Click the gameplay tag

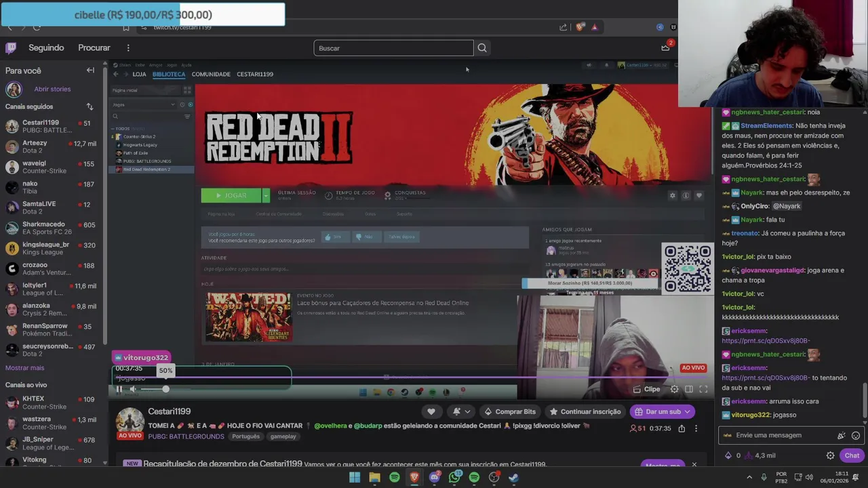point(283,436)
